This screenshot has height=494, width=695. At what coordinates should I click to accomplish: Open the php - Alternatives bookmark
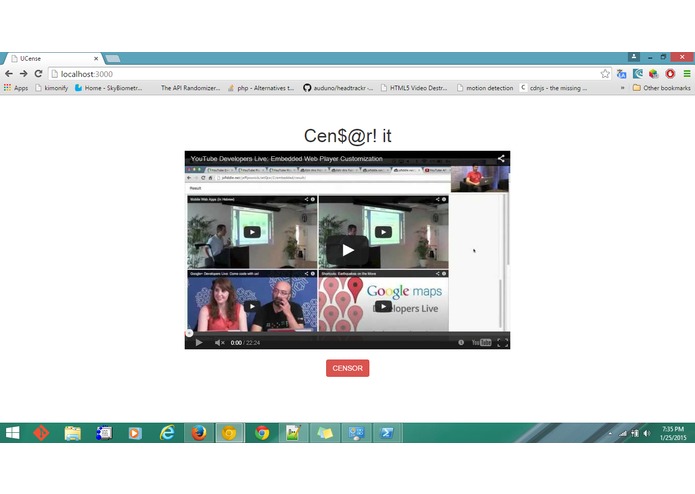pos(261,88)
